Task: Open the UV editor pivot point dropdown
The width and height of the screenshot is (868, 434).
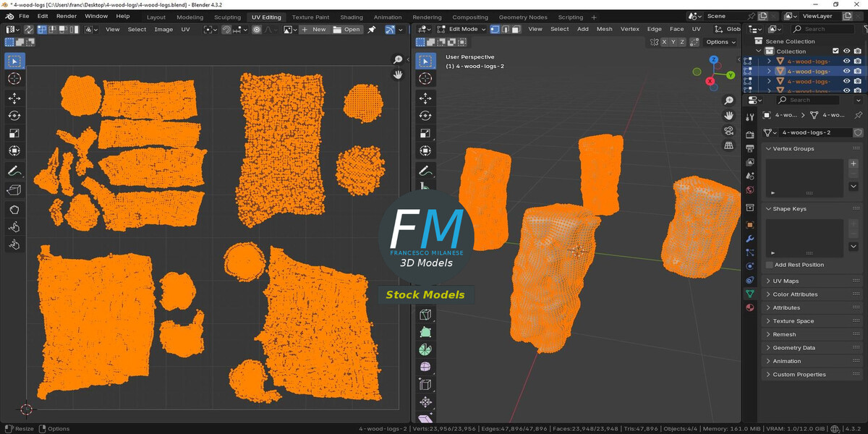Action: (210, 30)
